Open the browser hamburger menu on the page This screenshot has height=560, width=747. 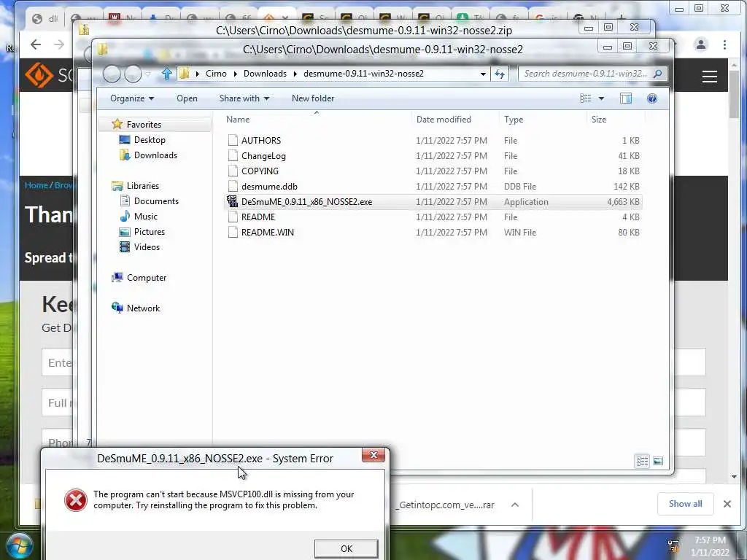(709, 76)
